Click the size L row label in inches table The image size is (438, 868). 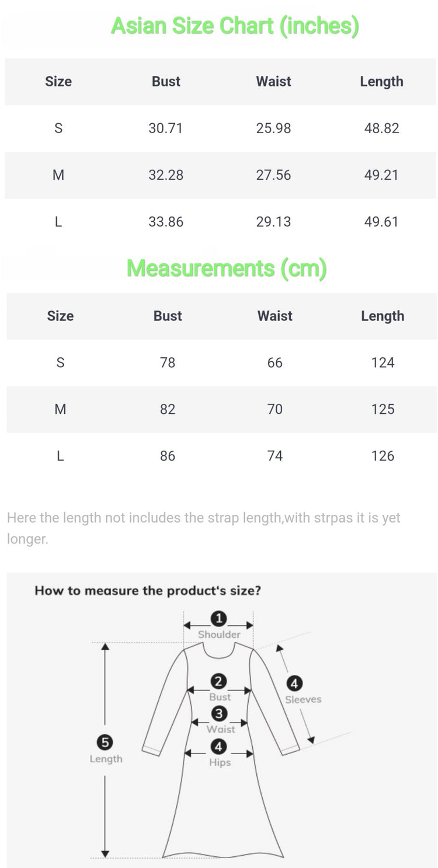coord(58,222)
